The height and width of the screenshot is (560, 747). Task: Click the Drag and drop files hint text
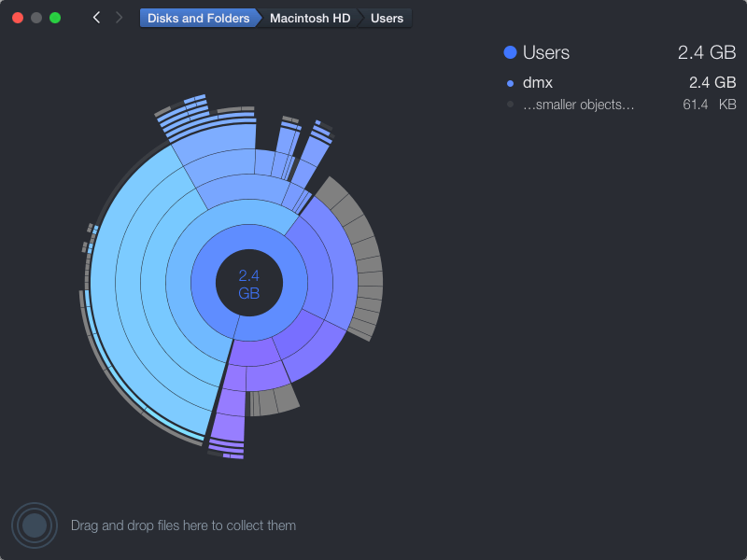coord(183,525)
